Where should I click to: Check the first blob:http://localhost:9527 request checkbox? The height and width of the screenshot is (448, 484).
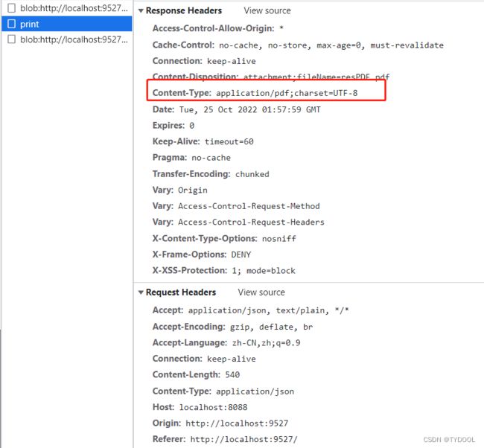11,8
